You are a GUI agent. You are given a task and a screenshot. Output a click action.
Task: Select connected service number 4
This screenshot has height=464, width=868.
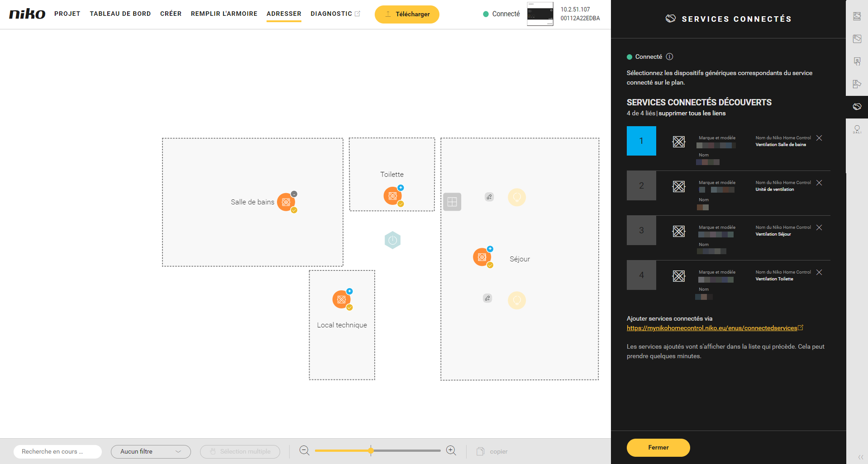[x=641, y=275]
